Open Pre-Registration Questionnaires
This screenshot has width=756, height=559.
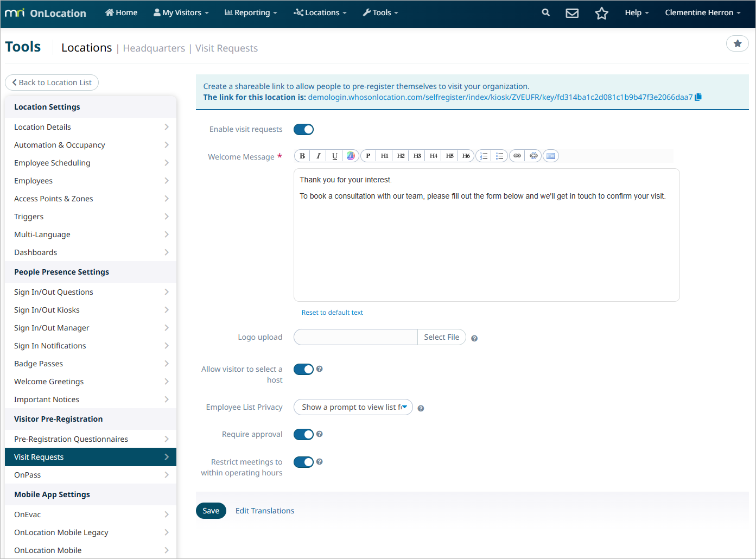[91, 439]
